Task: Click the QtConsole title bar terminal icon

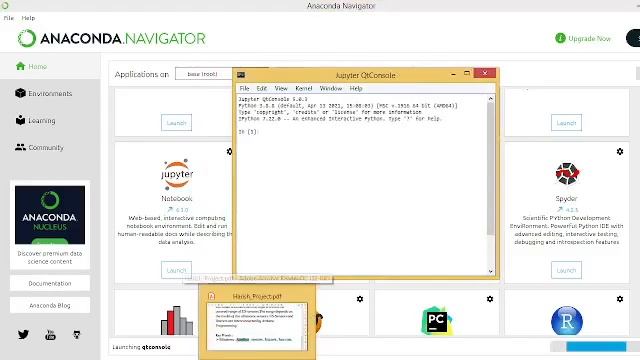Action: tap(241, 75)
